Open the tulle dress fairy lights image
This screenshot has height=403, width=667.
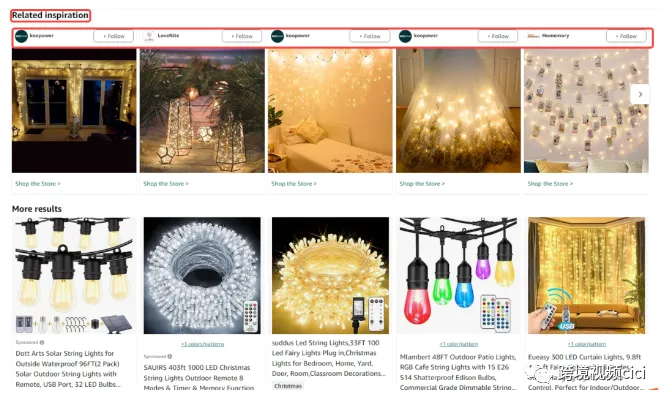458,111
